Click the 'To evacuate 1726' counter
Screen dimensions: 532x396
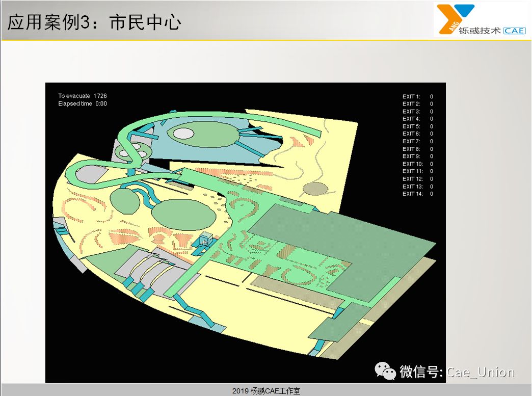83,96
